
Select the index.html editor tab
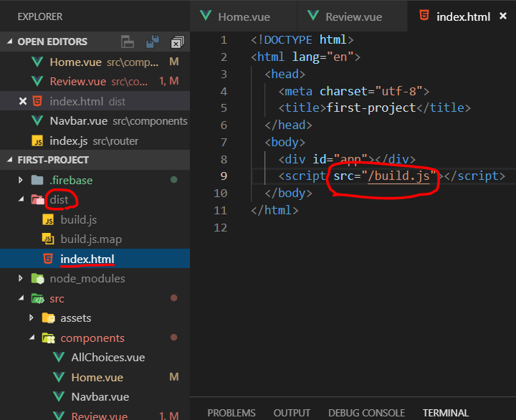462,16
